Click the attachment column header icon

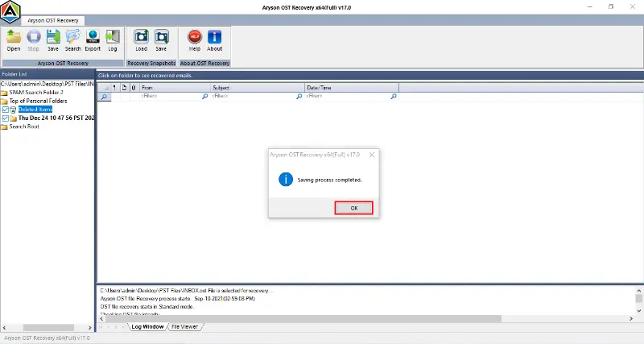click(x=134, y=88)
